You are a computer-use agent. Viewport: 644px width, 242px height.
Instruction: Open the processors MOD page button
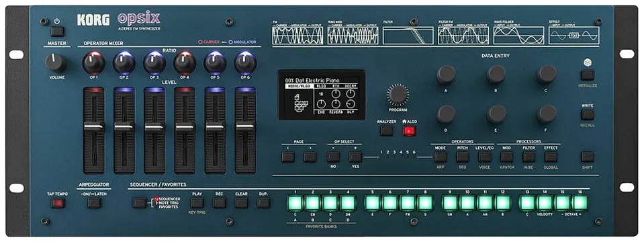click(507, 157)
